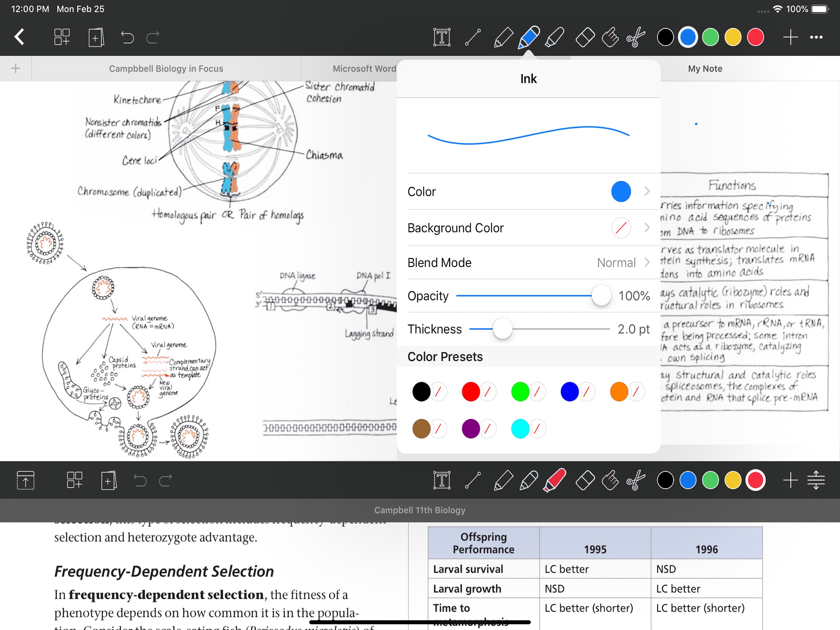840x630 pixels.
Task: Select the Hand touch tool in top toolbar
Action: click(x=610, y=37)
